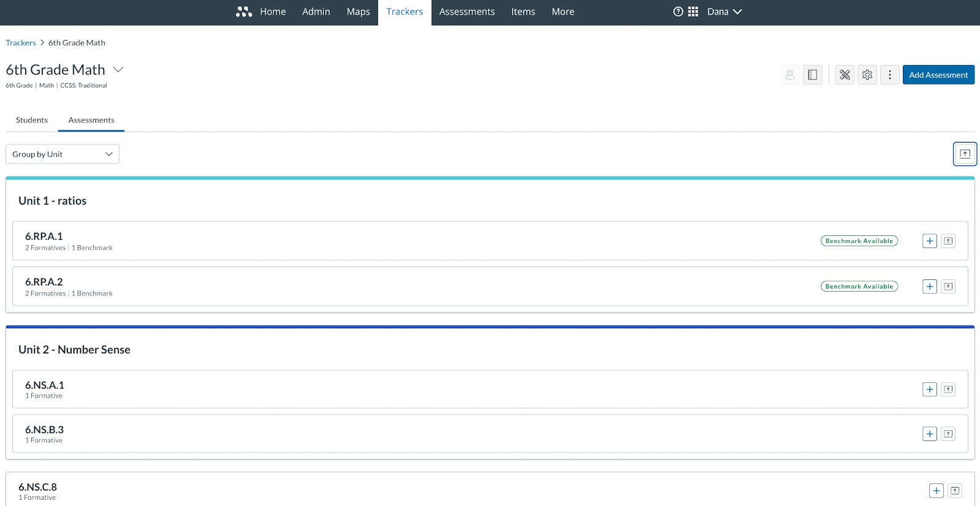Open the pencil and ruler tools icon
The width and height of the screenshot is (980, 506).
point(845,75)
